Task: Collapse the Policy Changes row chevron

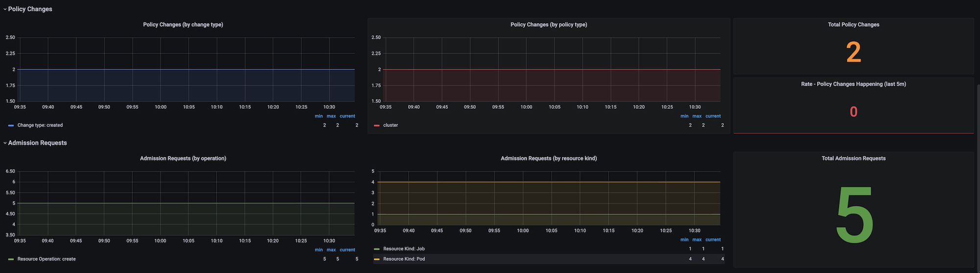Action: tap(5, 9)
